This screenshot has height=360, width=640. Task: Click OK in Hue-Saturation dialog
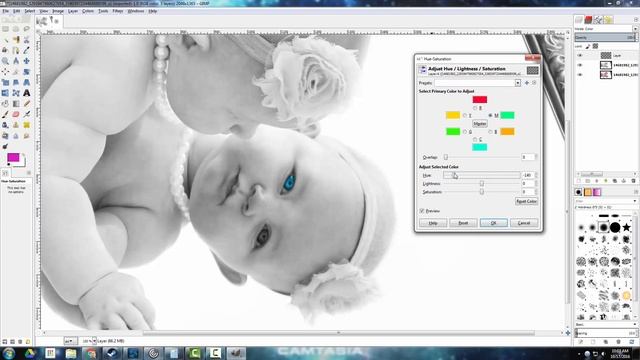coord(493,223)
